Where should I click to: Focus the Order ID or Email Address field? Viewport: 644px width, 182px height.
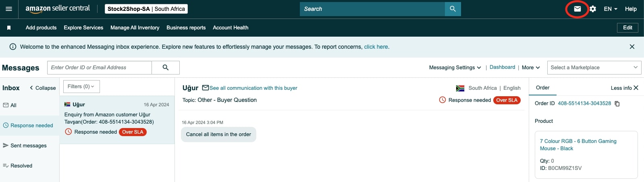pos(100,68)
